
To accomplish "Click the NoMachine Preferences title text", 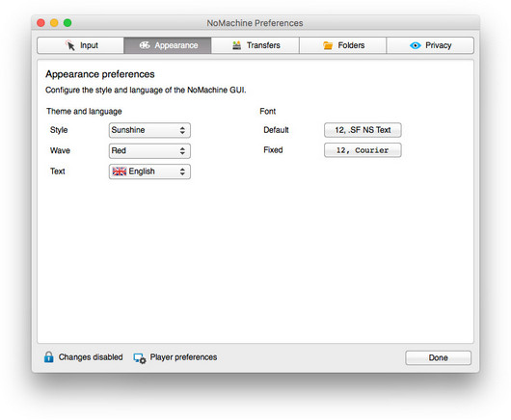I will (255, 23).
